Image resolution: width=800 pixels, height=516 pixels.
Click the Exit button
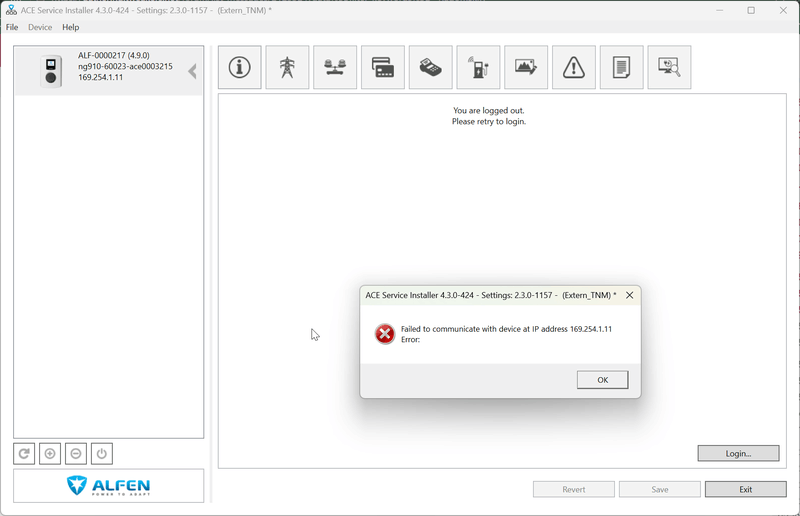coord(745,489)
